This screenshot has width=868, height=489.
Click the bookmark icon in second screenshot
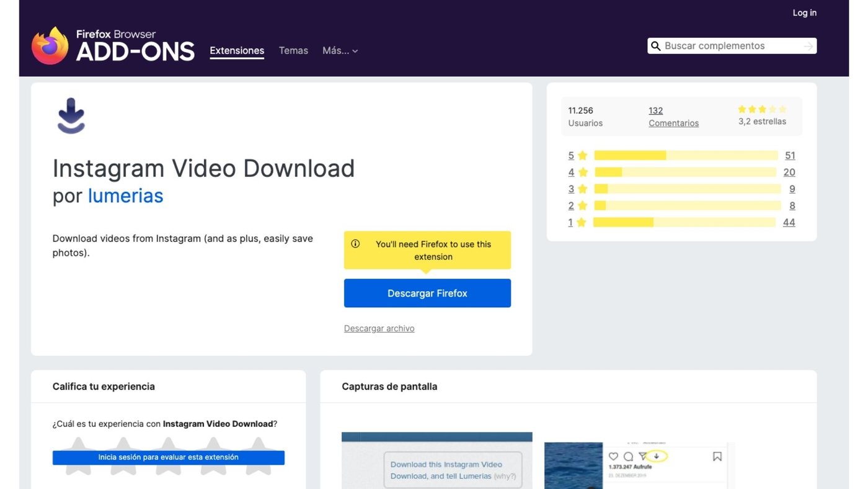pyautogui.click(x=717, y=457)
